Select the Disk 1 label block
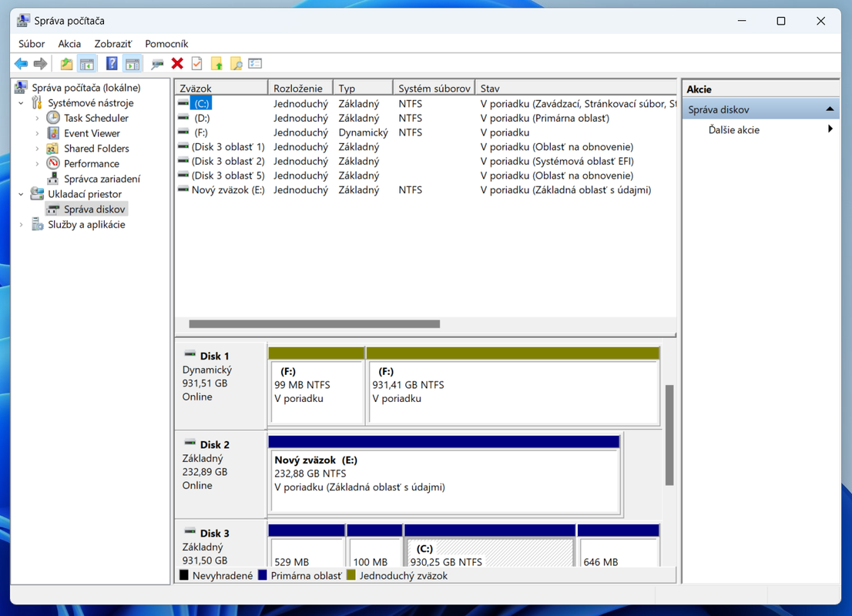This screenshot has width=852, height=616. [221, 387]
